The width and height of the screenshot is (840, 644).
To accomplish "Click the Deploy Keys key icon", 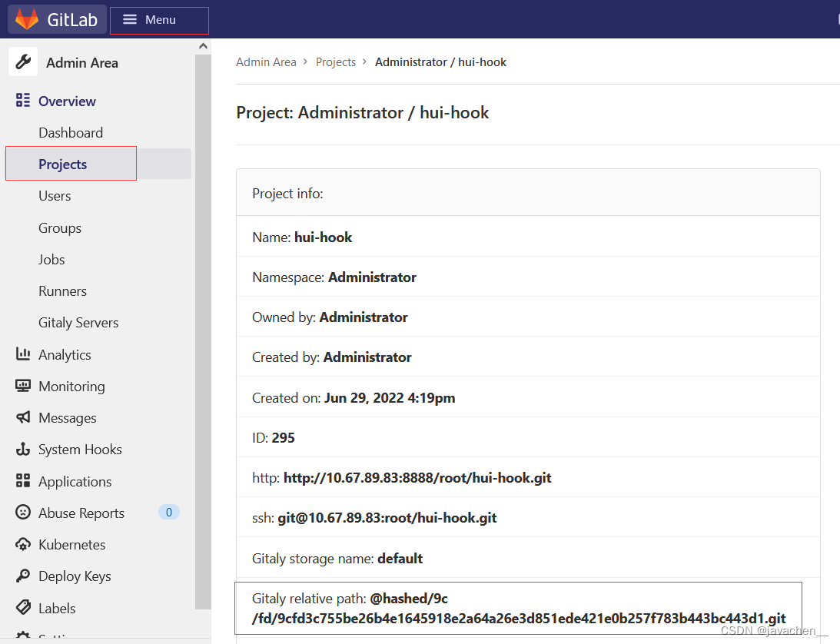I will click(x=22, y=576).
